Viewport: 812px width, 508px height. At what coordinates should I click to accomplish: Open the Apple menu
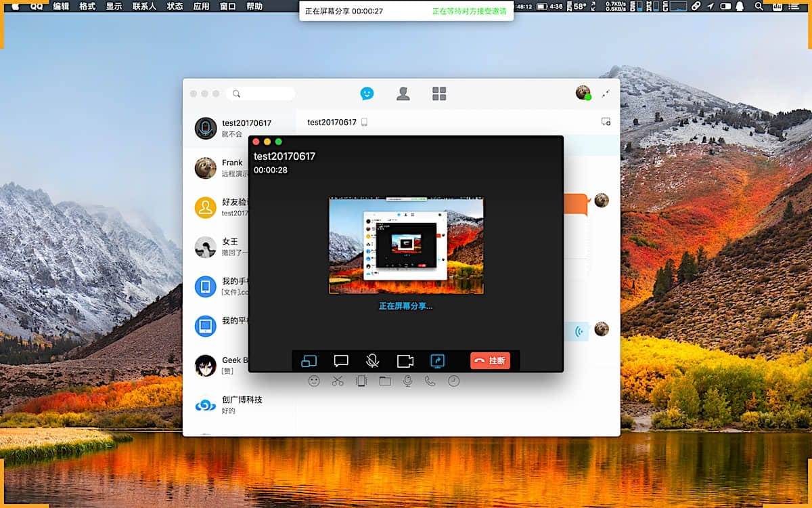[16, 6]
